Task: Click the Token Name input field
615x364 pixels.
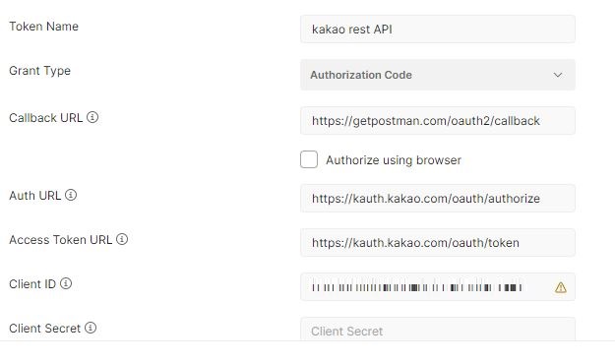Action: 438,30
